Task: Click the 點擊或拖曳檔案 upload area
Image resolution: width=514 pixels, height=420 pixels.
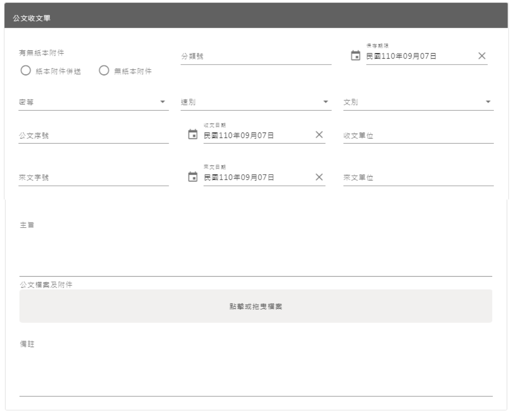Action: point(256,305)
